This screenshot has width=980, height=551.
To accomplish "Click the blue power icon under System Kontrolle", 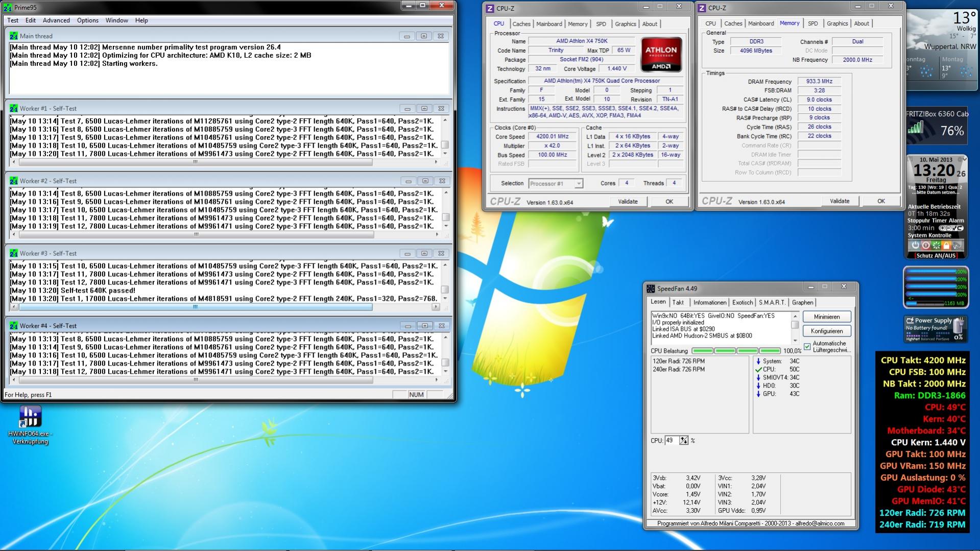I will tap(915, 245).
